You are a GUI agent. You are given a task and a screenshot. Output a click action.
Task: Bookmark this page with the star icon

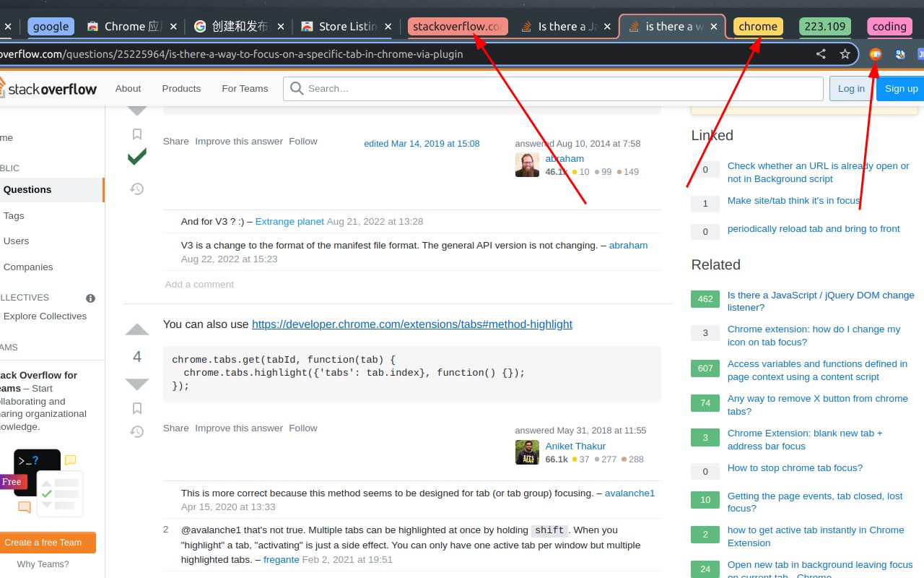845,53
